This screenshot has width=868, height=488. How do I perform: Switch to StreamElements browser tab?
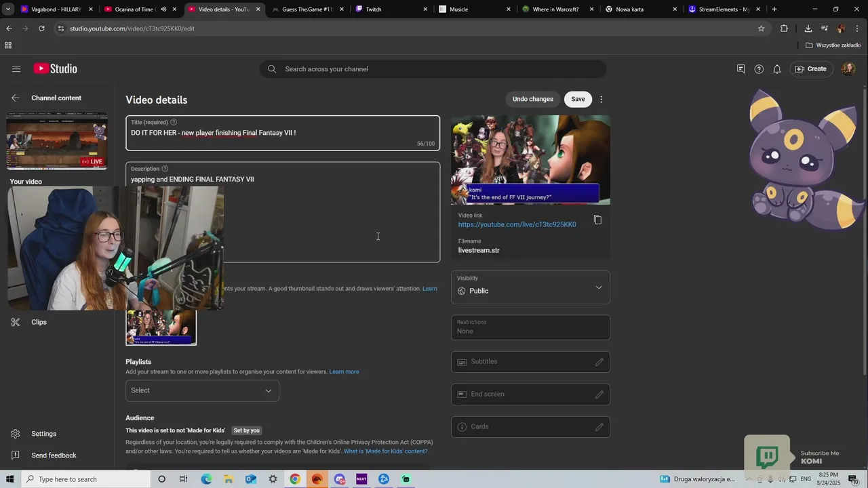[x=722, y=9]
